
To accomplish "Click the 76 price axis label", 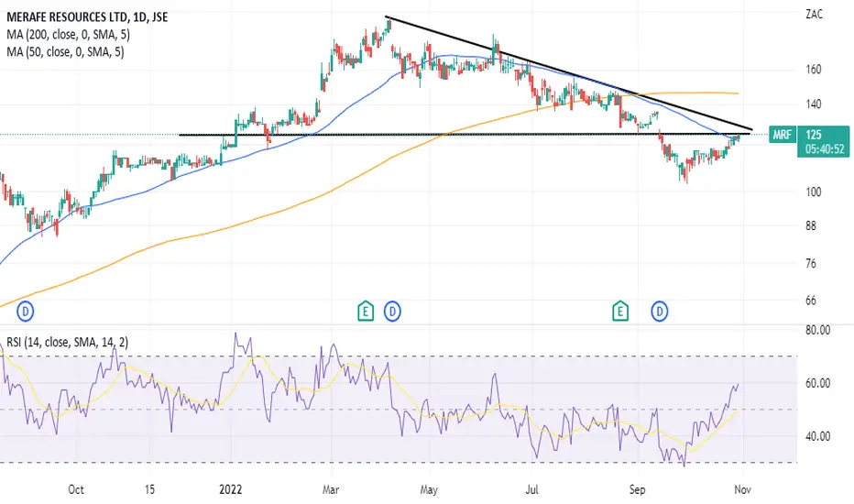I will click(811, 264).
